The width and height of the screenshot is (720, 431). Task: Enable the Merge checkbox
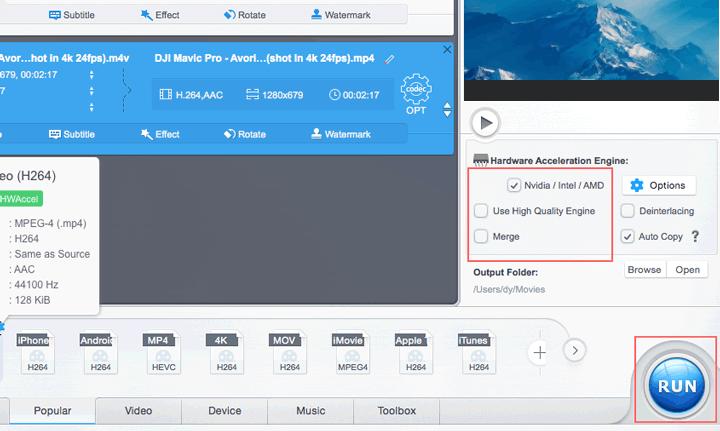(481, 236)
